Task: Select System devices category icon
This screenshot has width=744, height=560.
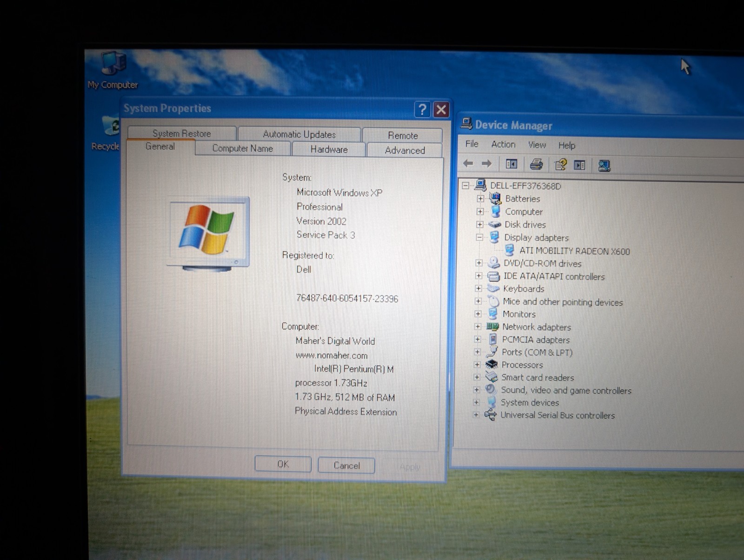Action: (491, 402)
